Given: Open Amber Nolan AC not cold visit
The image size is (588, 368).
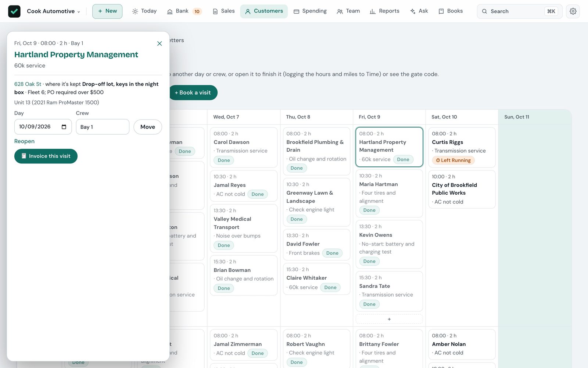Looking at the screenshot, I should [x=462, y=344].
